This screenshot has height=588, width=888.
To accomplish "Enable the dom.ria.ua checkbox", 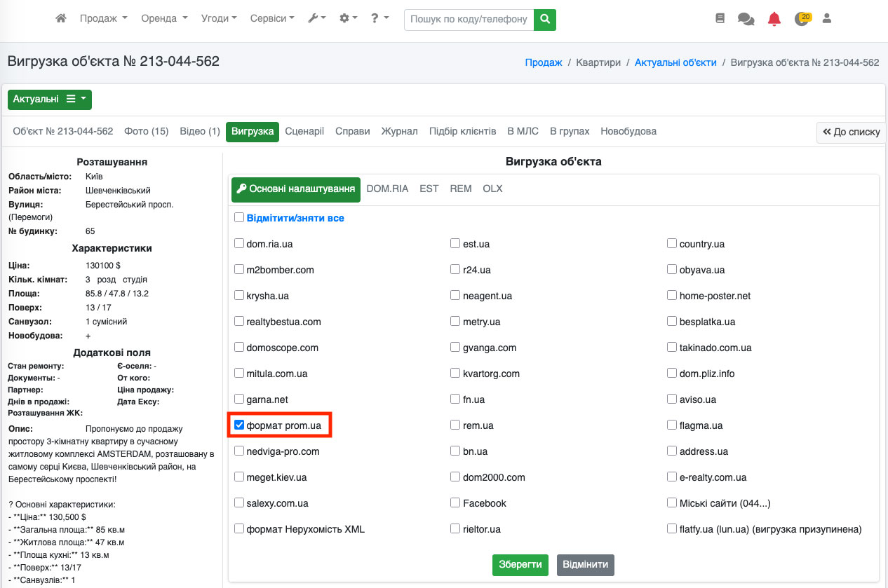I will [239, 244].
